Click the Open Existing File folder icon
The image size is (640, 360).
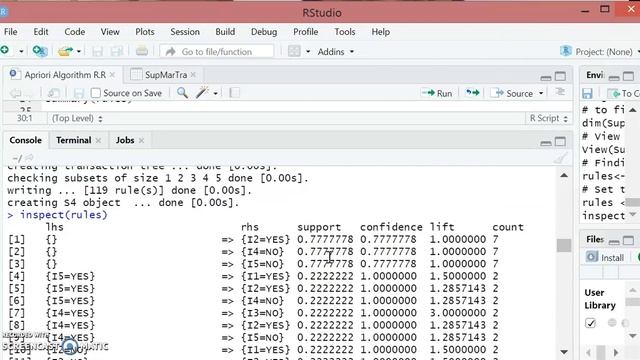65,51
